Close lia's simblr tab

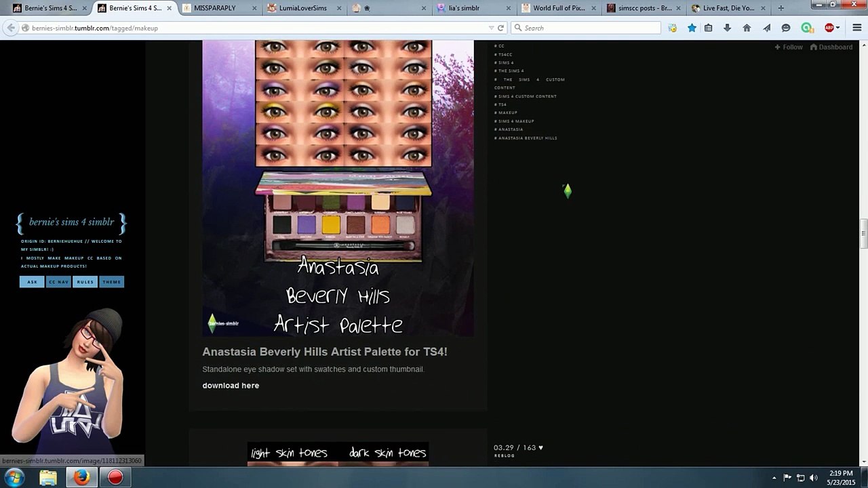point(508,8)
